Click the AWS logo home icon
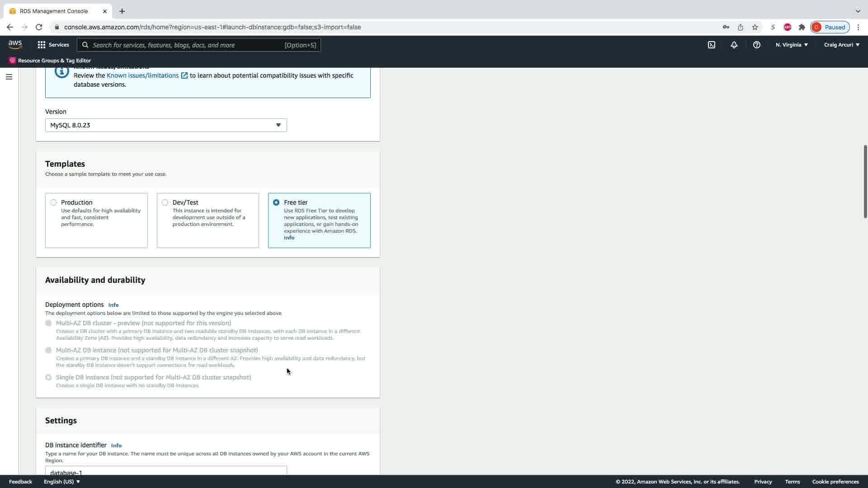The width and height of the screenshot is (868, 488). [x=15, y=44]
